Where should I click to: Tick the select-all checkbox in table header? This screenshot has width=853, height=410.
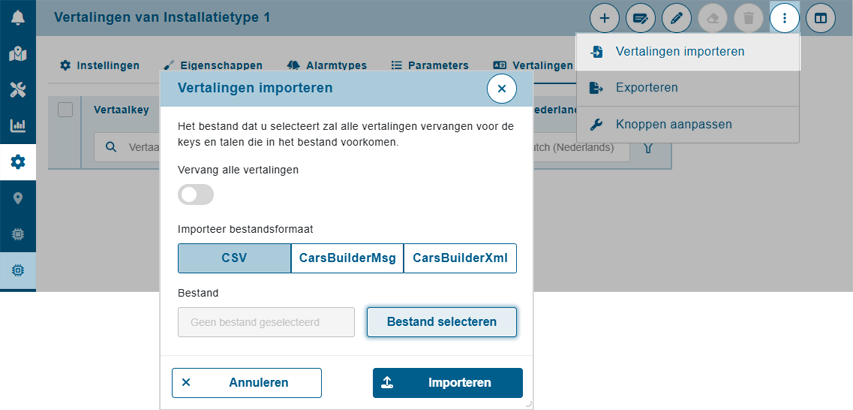(65, 110)
